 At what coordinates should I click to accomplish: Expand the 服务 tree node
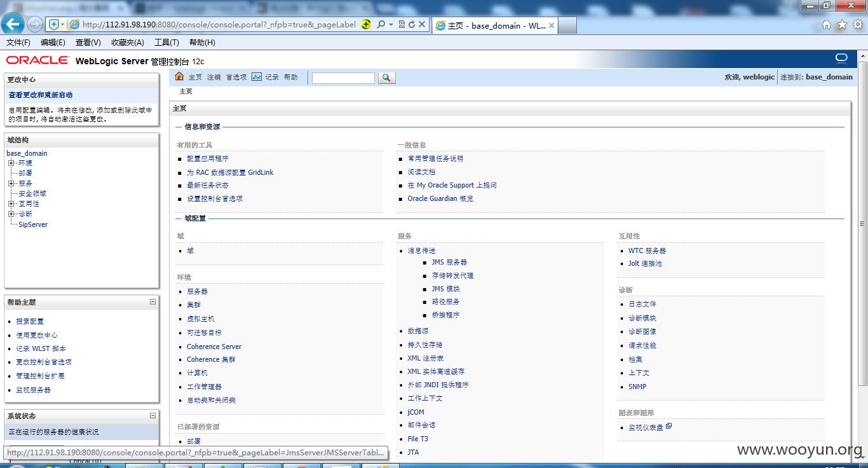pyautogui.click(x=11, y=183)
